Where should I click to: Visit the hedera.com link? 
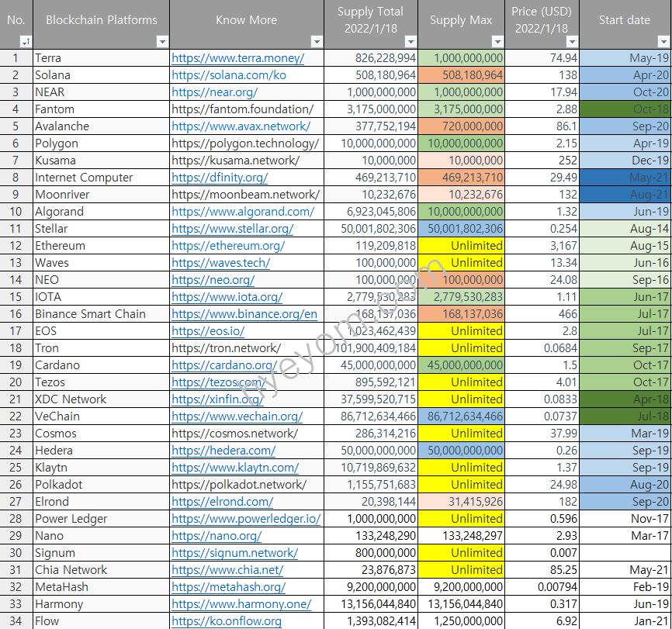223,451
